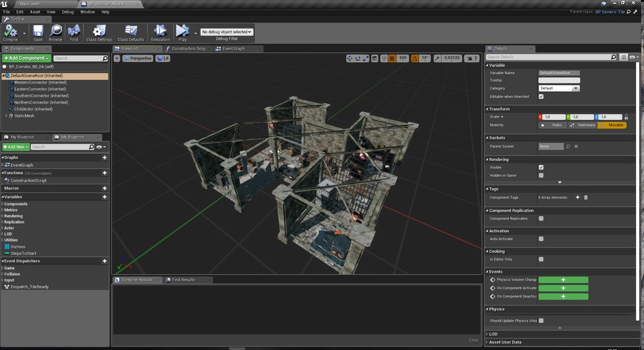The height and width of the screenshot is (350, 644).
Task: Open Class Defaults from the toolbar
Action: coord(131,31)
